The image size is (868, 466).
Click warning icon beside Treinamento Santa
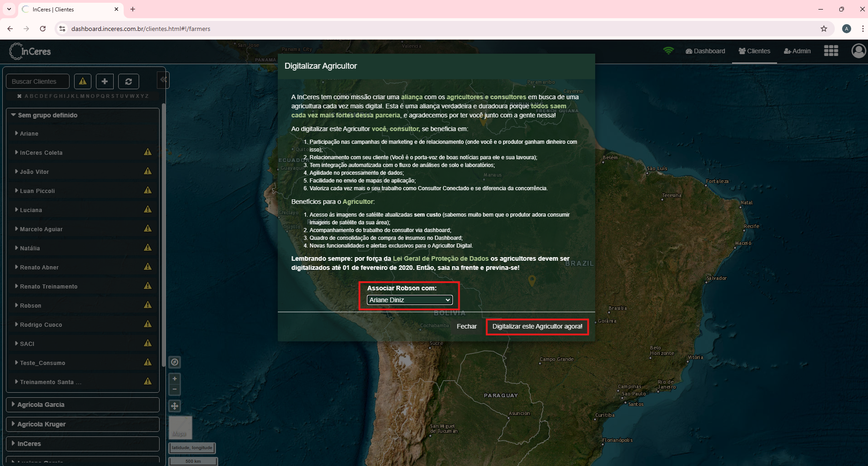pyautogui.click(x=148, y=381)
